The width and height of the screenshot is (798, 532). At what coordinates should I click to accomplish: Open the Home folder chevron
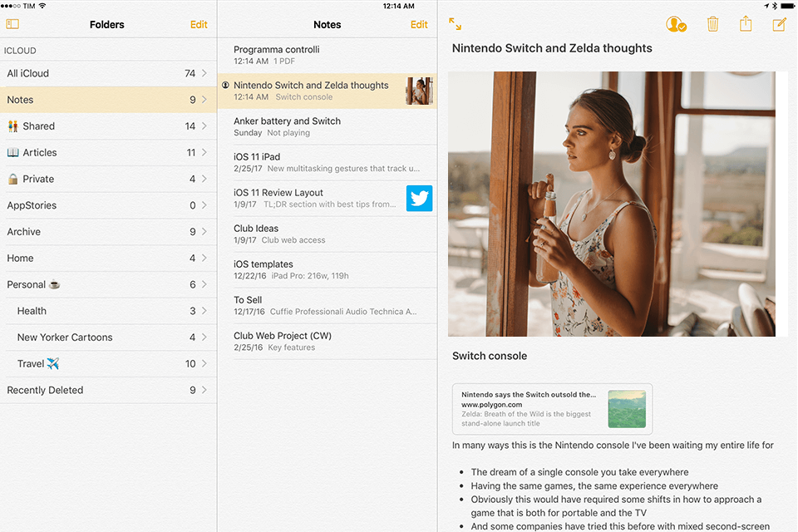click(204, 259)
